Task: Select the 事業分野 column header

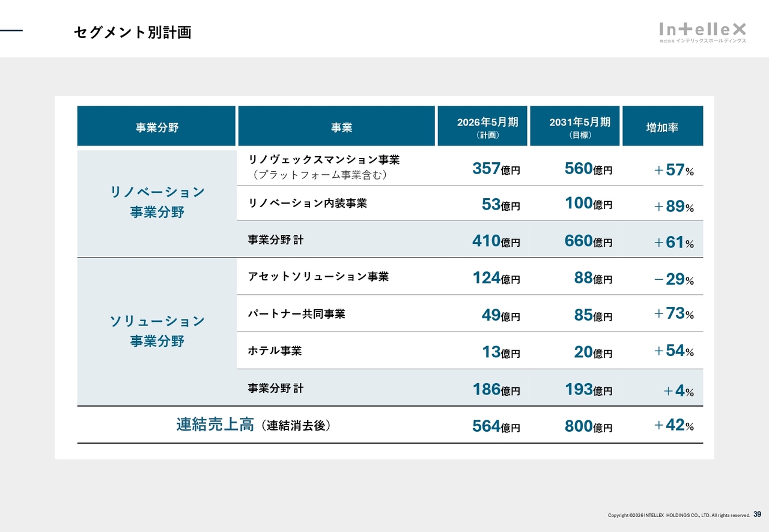Action: click(x=156, y=127)
